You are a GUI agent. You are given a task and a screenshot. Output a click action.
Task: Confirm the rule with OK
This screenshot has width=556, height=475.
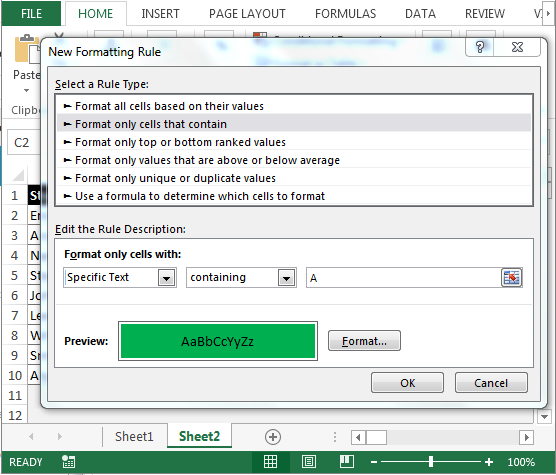(407, 383)
